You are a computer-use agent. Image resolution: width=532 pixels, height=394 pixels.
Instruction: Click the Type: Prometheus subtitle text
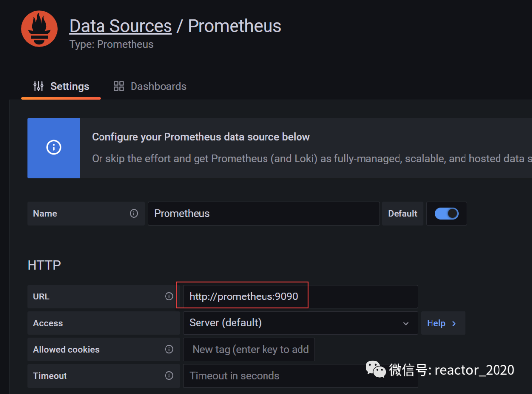(x=111, y=44)
